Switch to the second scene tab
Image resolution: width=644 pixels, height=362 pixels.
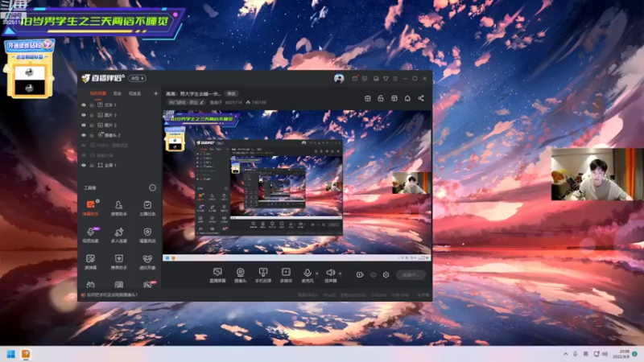point(118,93)
